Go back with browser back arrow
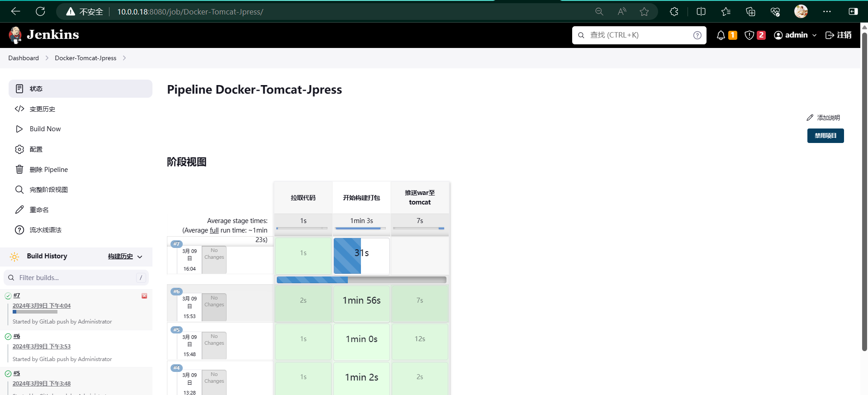 16,11
